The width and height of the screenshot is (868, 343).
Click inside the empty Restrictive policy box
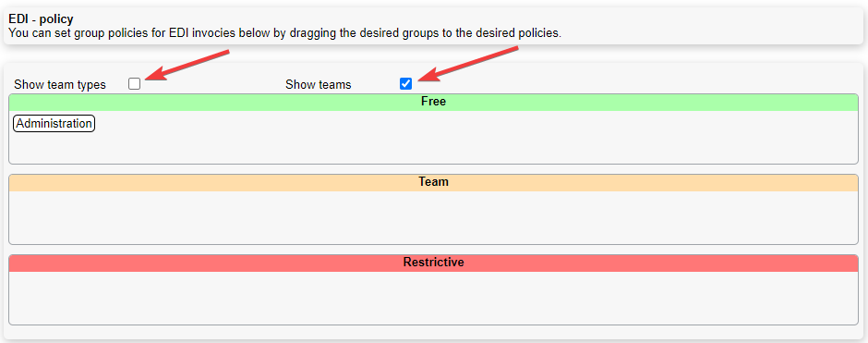433,298
